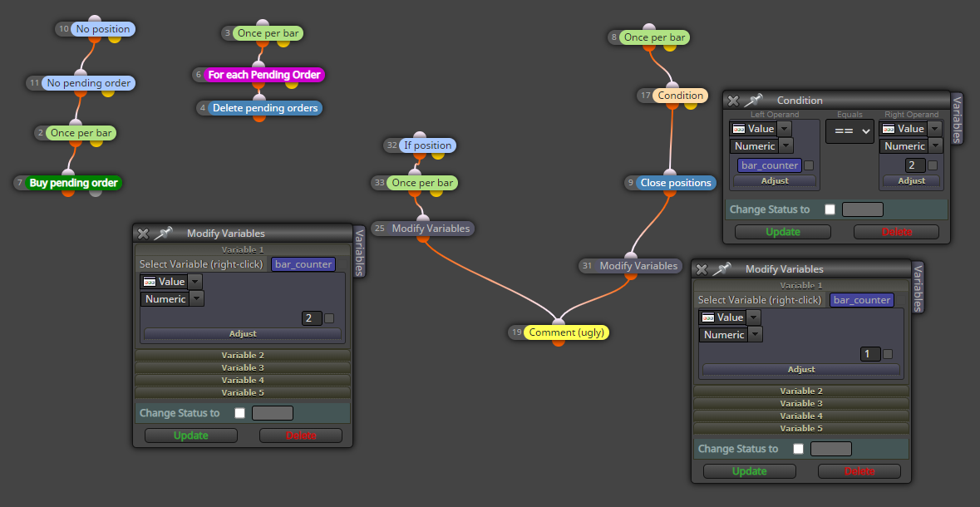The width and height of the screenshot is (980, 507).
Task: Click Adjust under Condition left operand
Action: [x=775, y=180]
